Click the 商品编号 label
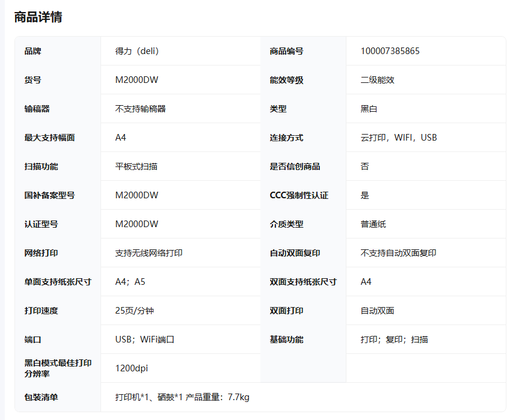This screenshot has width=510, height=420. tap(286, 51)
